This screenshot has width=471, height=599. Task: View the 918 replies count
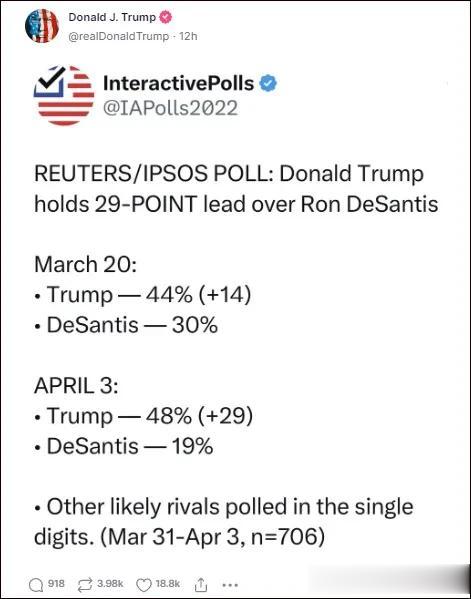56,583
